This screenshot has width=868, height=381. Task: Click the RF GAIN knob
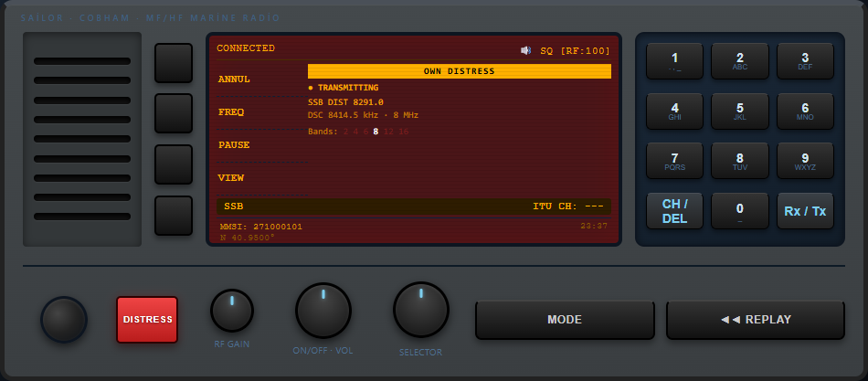(232, 311)
